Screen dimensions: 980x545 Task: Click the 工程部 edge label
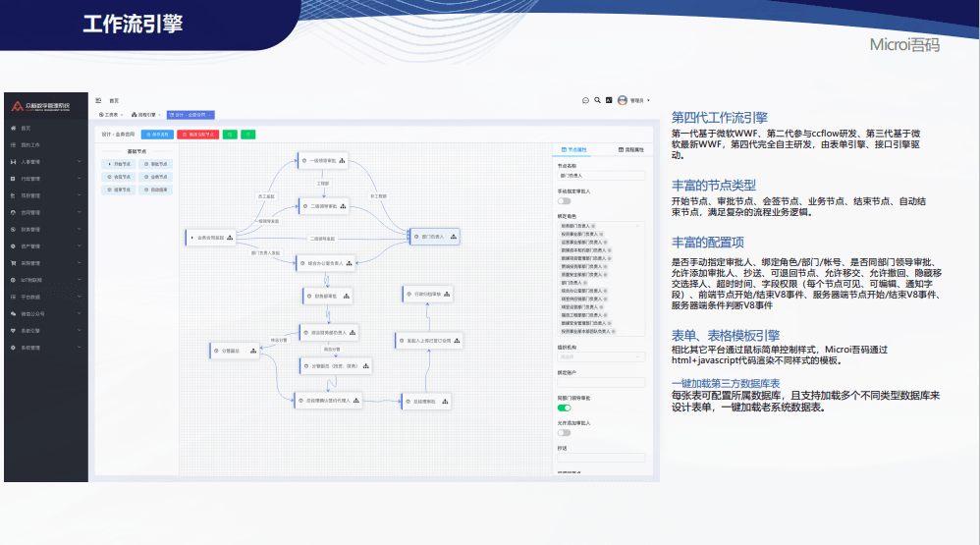322,184
